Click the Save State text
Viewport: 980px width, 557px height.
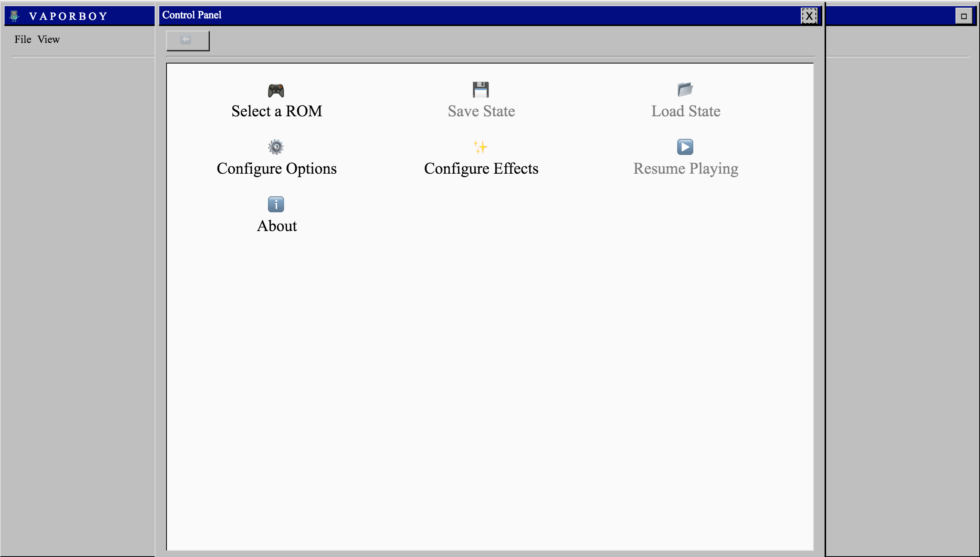click(x=481, y=111)
